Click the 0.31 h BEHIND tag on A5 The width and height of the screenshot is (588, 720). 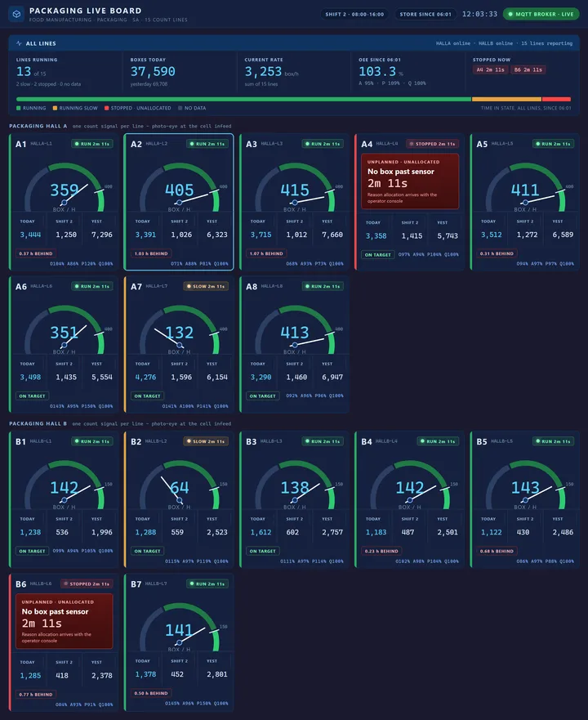pyautogui.click(x=497, y=253)
